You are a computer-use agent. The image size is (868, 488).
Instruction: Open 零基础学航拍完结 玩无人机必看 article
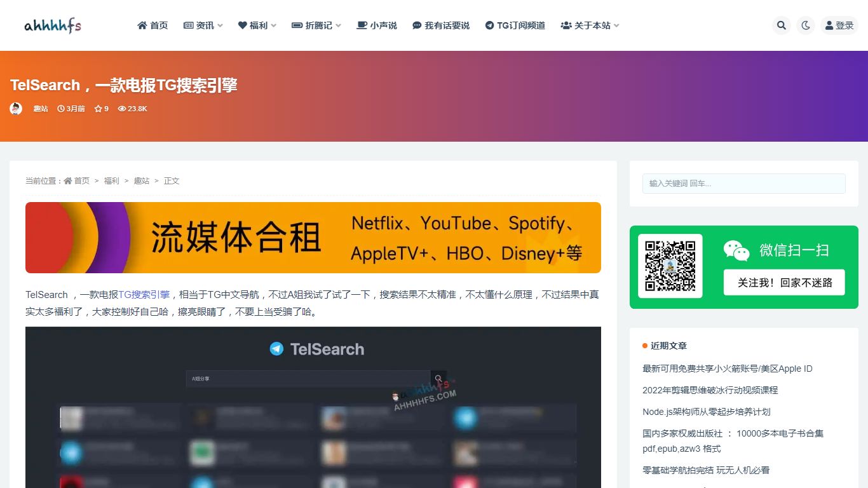tap(706, 470)
